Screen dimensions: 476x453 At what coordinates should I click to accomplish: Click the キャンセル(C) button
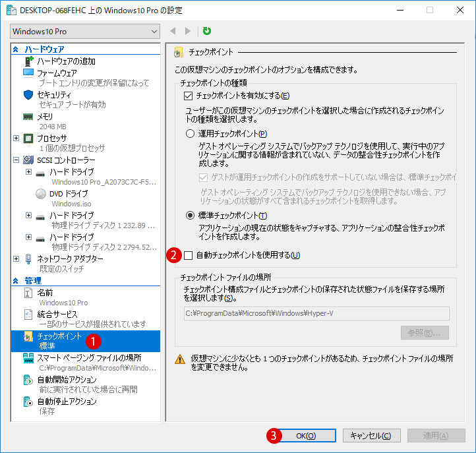(372, 436)
